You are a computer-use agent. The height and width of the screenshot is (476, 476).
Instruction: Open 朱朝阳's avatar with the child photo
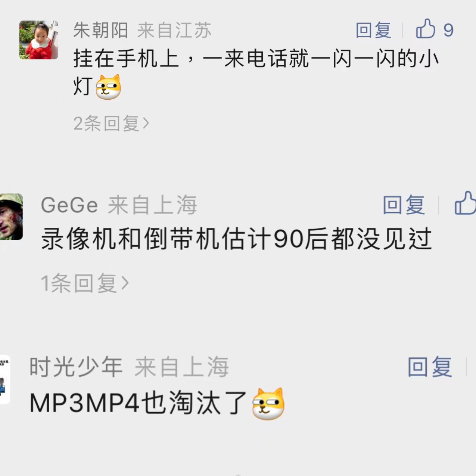pyautogui.click(x=39, y=40)
